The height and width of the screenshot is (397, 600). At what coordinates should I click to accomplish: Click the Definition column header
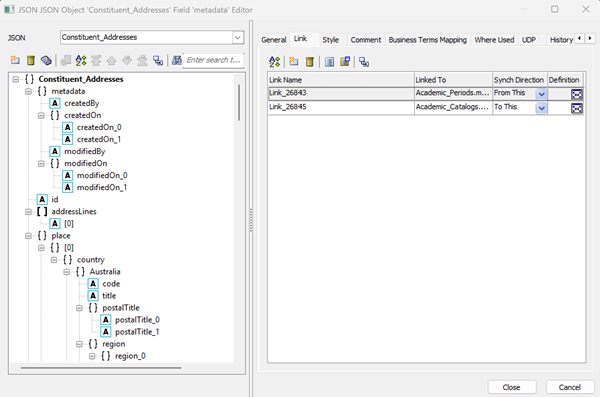click(x=565, y=80)
